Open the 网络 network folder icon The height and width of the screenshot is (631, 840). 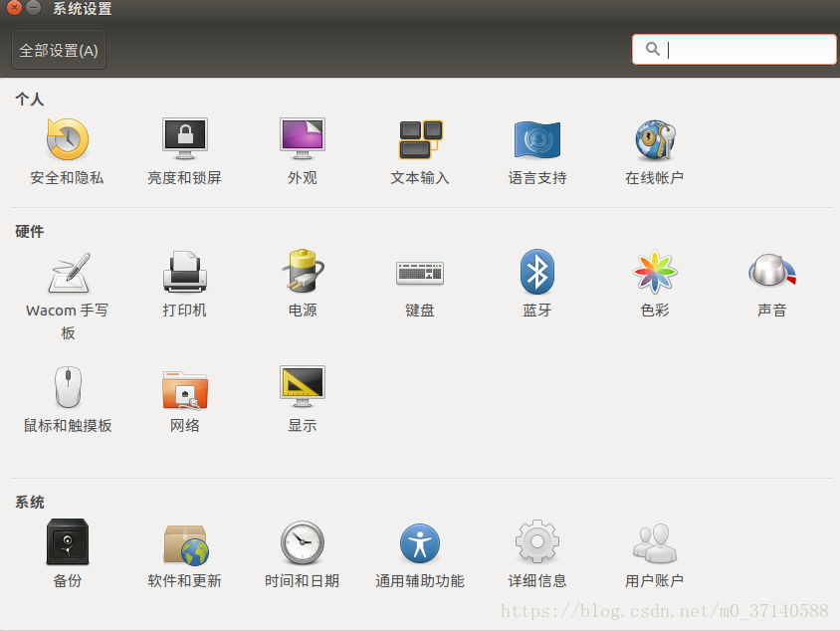coord(185,390)
